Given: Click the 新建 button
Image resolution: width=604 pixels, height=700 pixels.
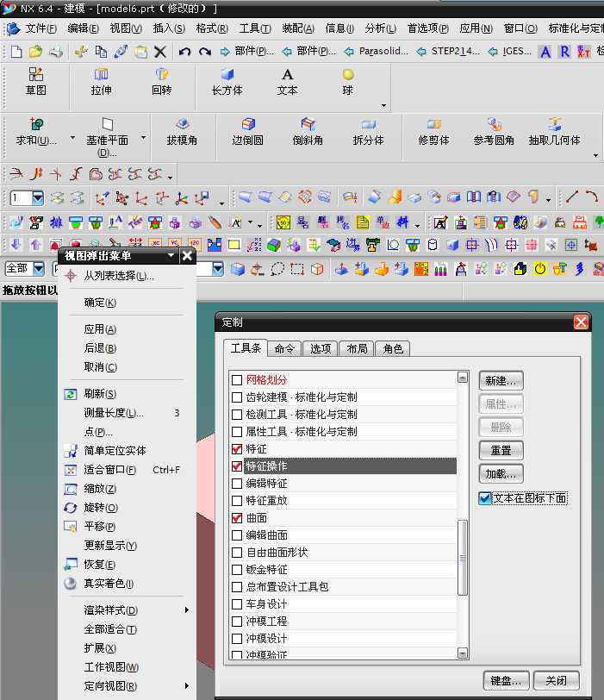Looking at the screenshot, I should [501, 381].
